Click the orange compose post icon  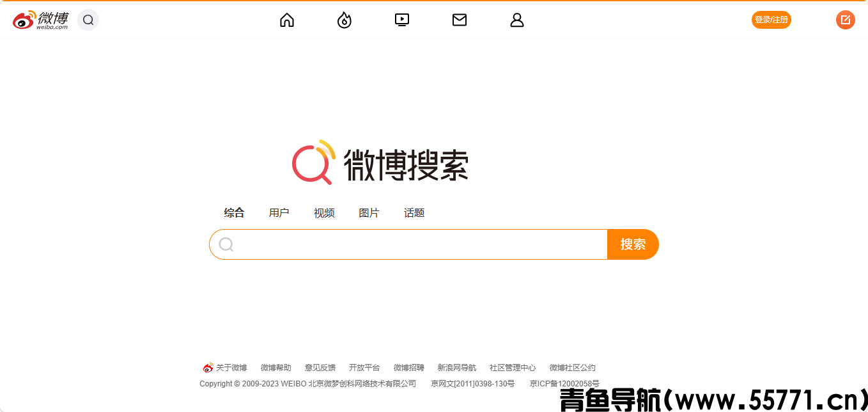(x=846, y=20)
